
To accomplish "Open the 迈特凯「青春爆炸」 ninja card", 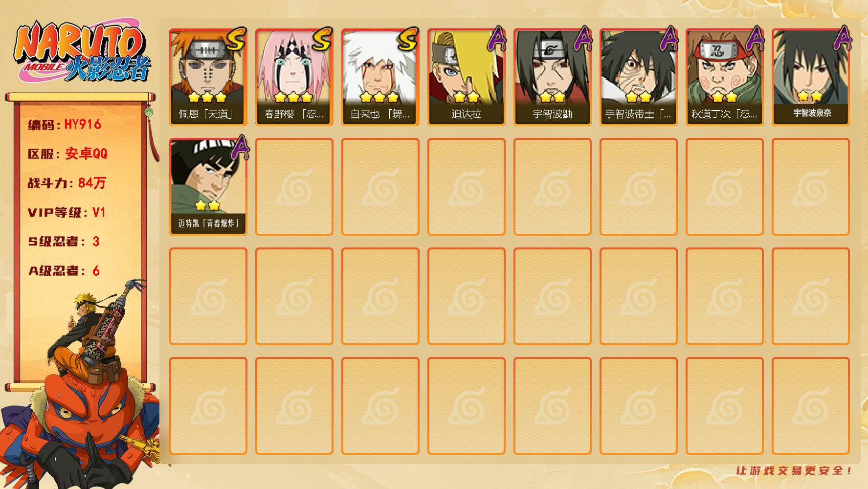I will (208, 187).
